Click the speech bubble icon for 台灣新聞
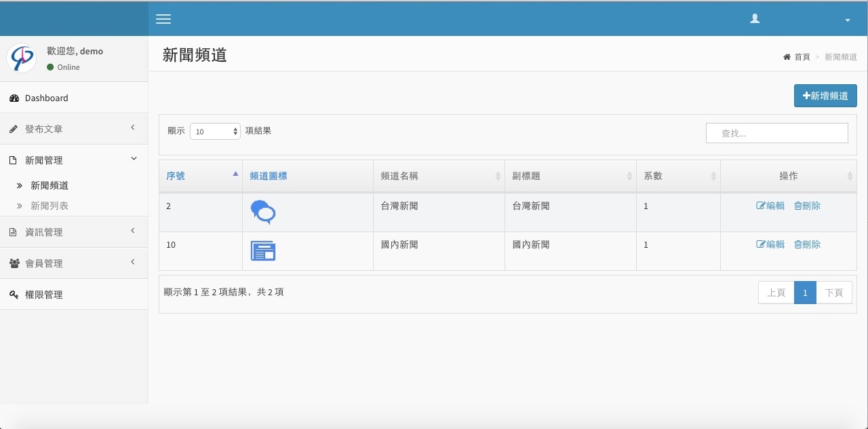The width and height of the screenshot is (868, 429). tap(263, 212)
